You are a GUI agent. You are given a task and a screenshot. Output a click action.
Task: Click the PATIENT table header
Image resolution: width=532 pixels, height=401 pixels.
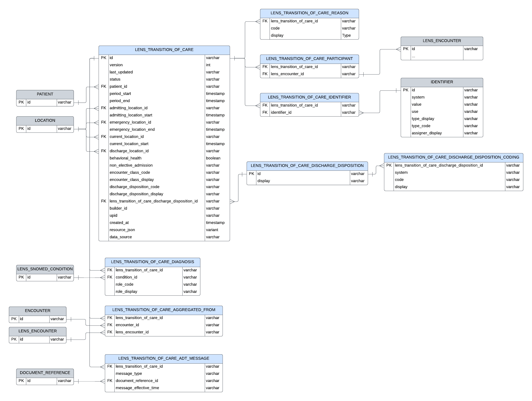click(45, 94)
